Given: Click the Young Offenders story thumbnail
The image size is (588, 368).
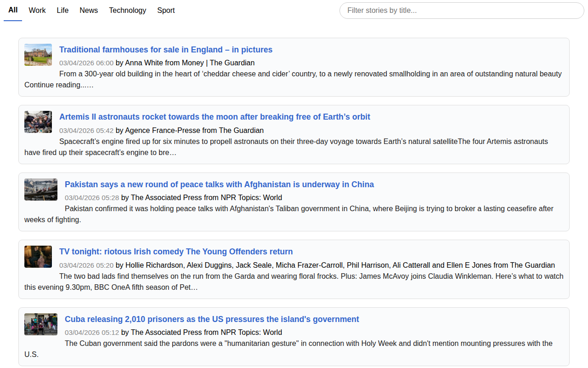Looking at the screenshot, I should (x=38, y=257).
